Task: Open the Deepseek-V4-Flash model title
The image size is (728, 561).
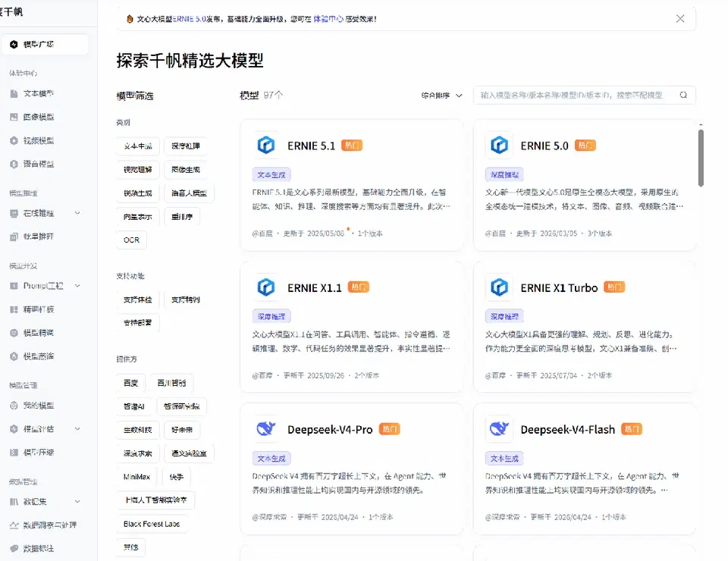Action: click(x=568, y=430)
